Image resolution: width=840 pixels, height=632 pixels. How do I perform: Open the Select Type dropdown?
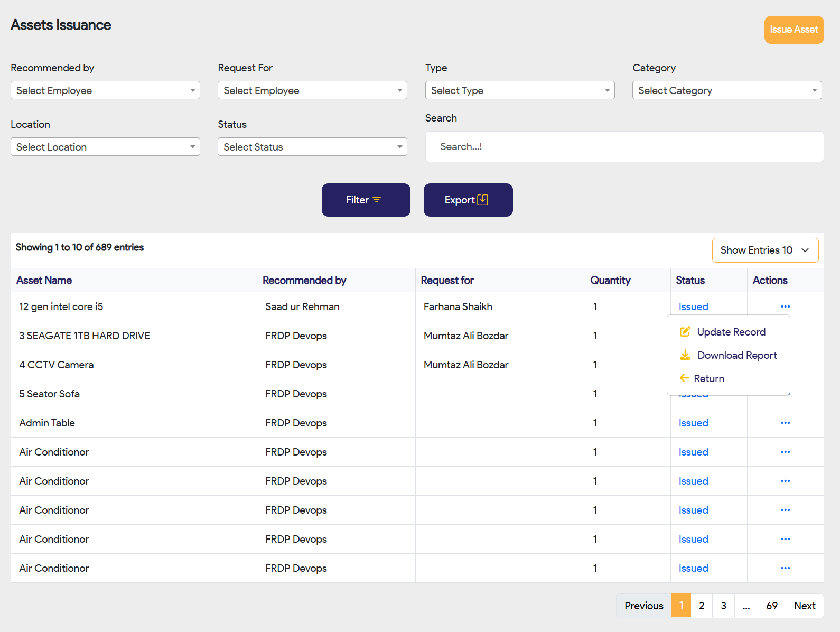click(519, 90)
